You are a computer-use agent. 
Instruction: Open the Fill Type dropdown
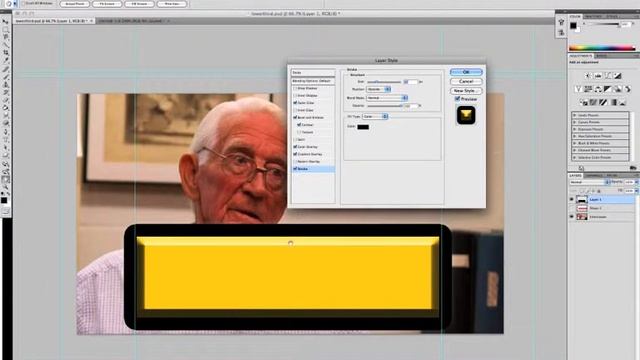point(375,117)
